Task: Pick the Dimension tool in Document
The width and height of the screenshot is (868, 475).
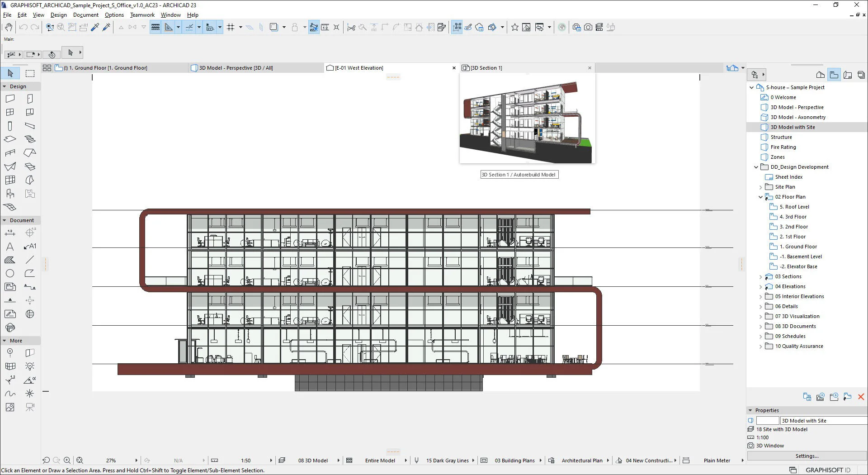Action: pos(10,233)
